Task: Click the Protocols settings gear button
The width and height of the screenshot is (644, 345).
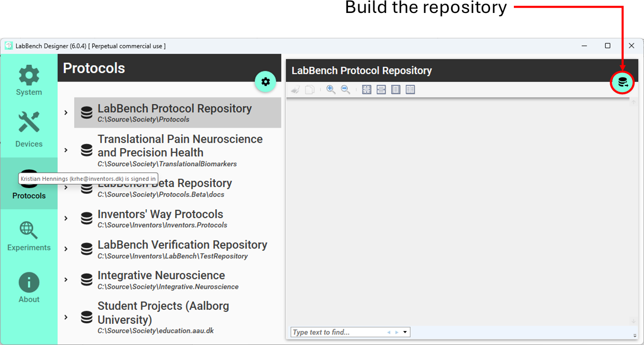Action: tap(265, 82)
